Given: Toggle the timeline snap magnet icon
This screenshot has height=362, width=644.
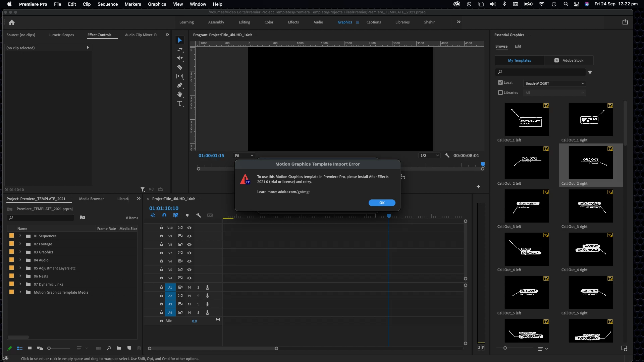Looking at the screenshot, I should click(164, 216).
